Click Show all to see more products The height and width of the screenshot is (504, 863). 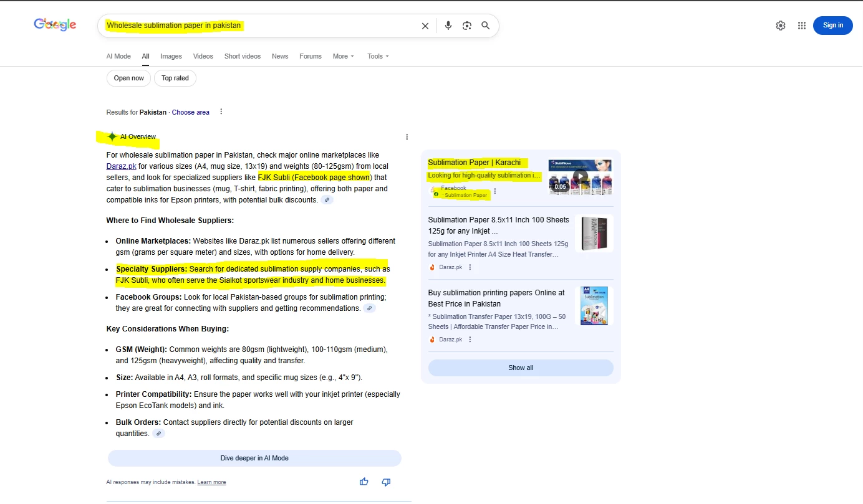[520, 368]
